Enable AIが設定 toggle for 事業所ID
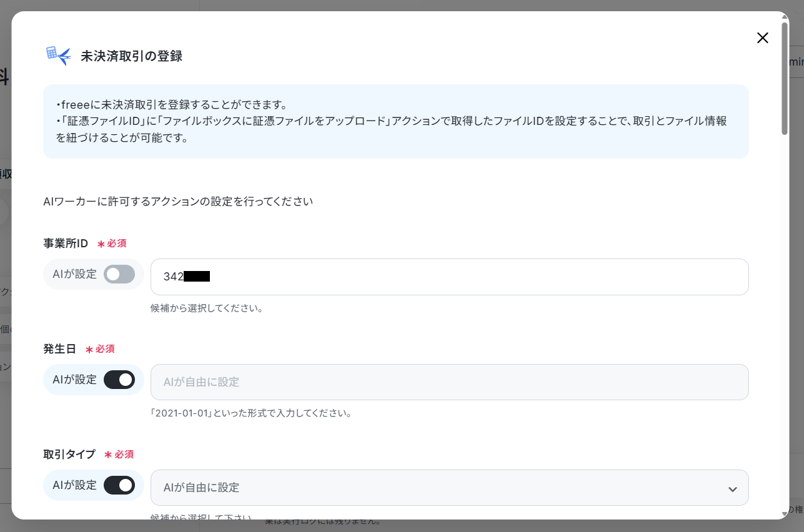804x532 pixels. (119, 274)
